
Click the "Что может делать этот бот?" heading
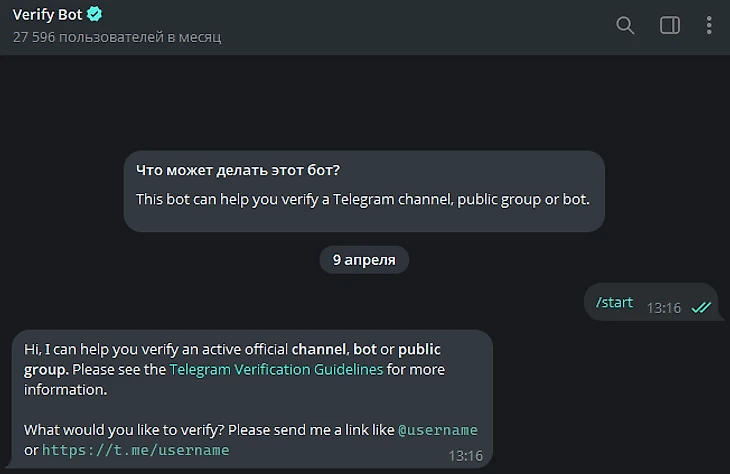point(245,171)
